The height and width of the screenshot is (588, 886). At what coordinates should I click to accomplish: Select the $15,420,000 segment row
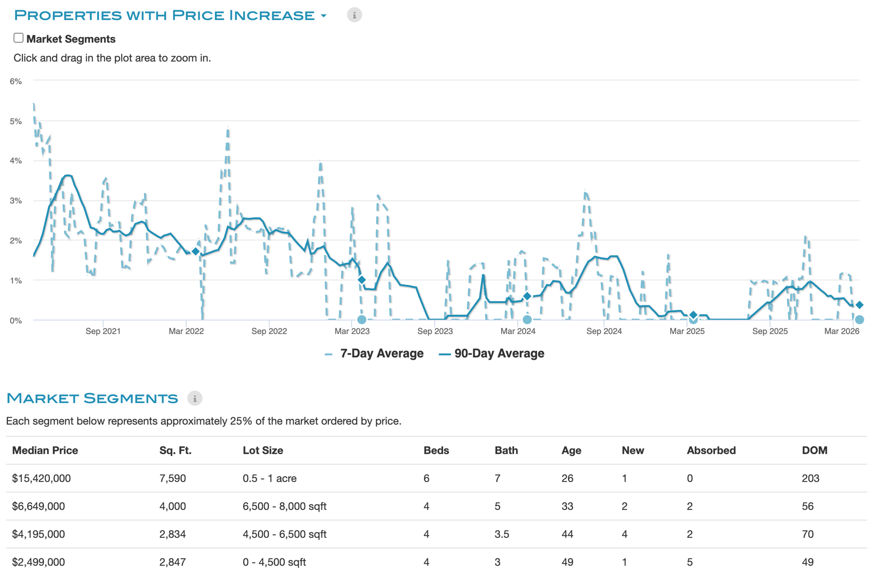[x=42, y=478]
